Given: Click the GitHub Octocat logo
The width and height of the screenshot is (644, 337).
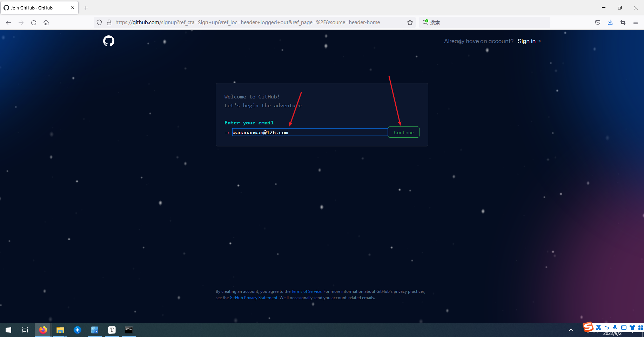Looking at the screenshot, I should [x=109, y=41].
